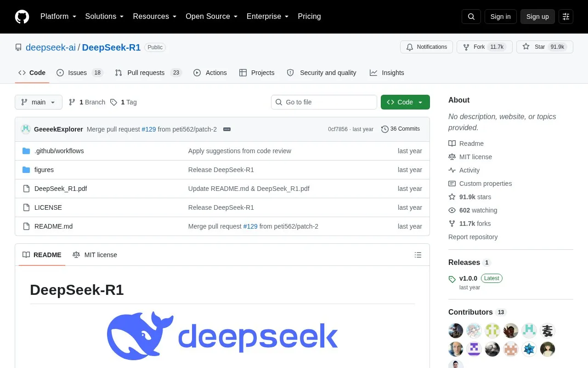
Task: Fork the repository via Fork button
Action: click(484, 47)
